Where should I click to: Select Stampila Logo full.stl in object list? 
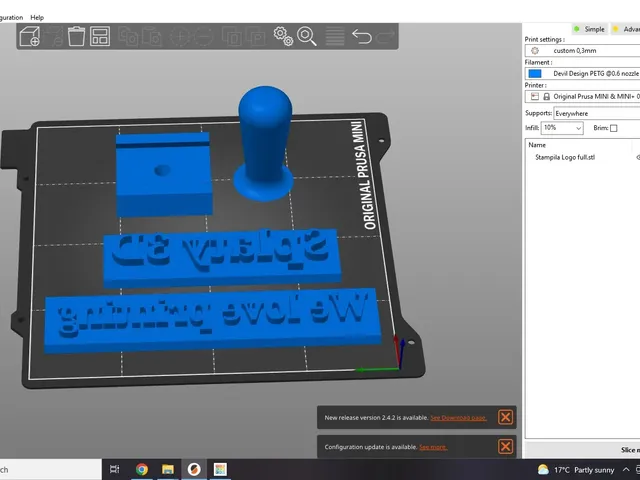(565, 157)
